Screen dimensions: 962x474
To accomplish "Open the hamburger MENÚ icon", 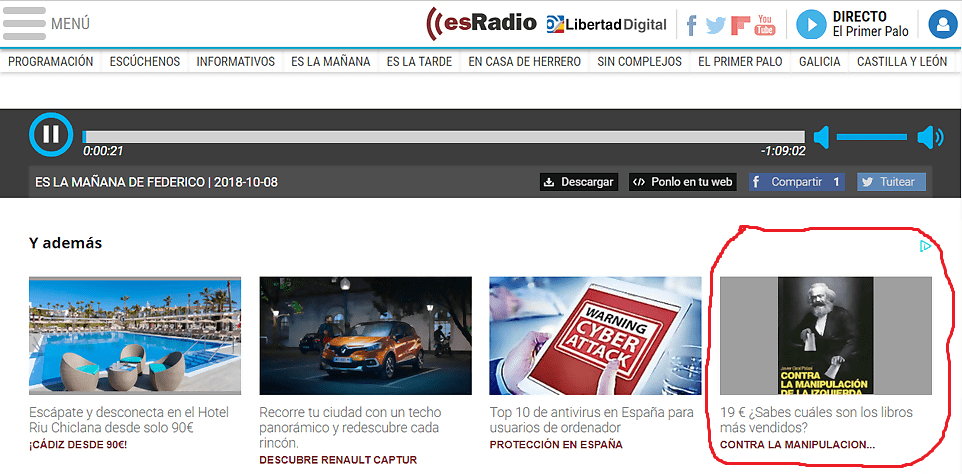I will click(25, 24).
